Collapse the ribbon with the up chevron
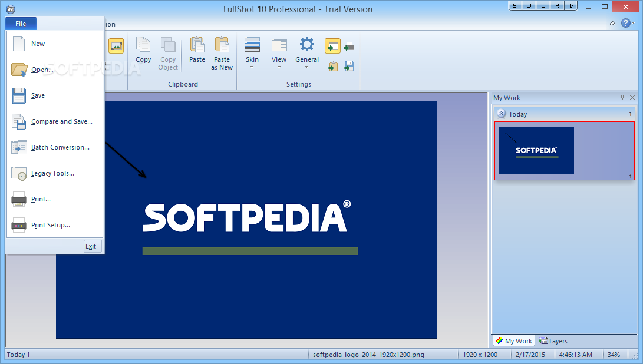643x364 pixels. [x=613, y=24]
